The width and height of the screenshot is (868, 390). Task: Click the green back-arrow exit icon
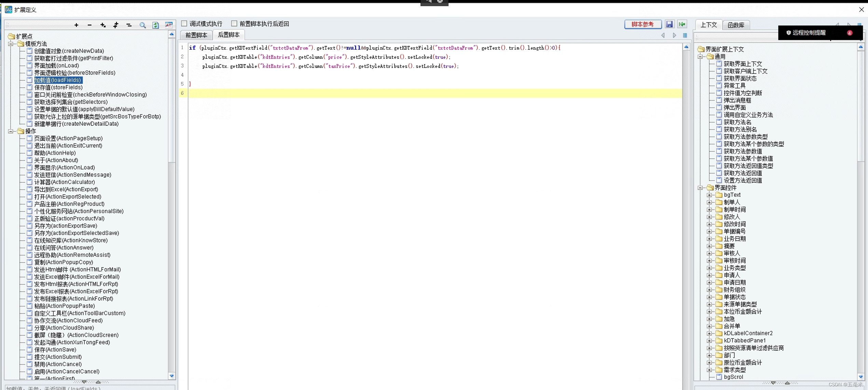[x=682, y=24]
